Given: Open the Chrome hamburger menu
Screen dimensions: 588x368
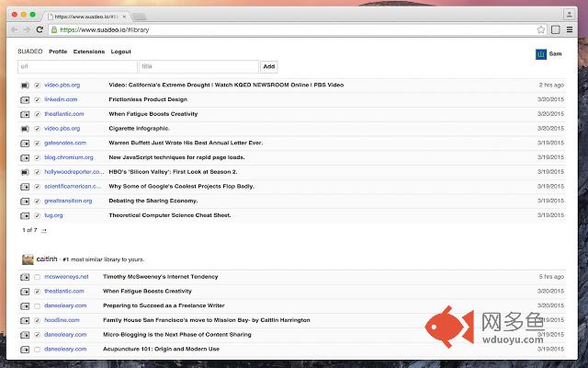Looking at the screenshot, I should pos(570,29).
